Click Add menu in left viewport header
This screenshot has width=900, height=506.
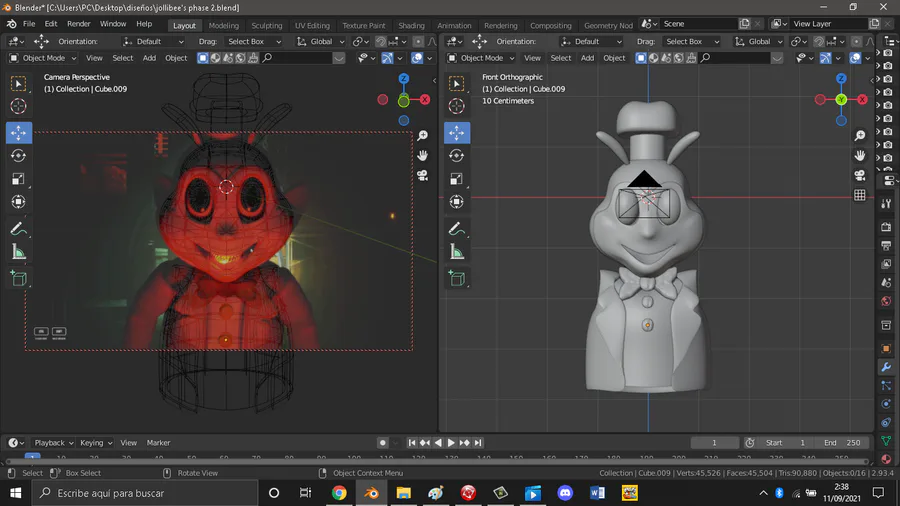point(149,58)
